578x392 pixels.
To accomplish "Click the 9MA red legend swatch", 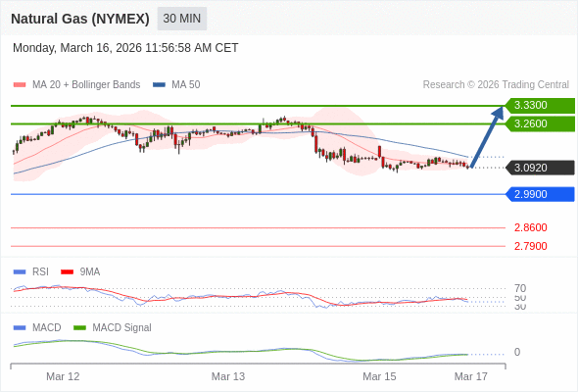I will pyautogui.click(x=67, y=272).
